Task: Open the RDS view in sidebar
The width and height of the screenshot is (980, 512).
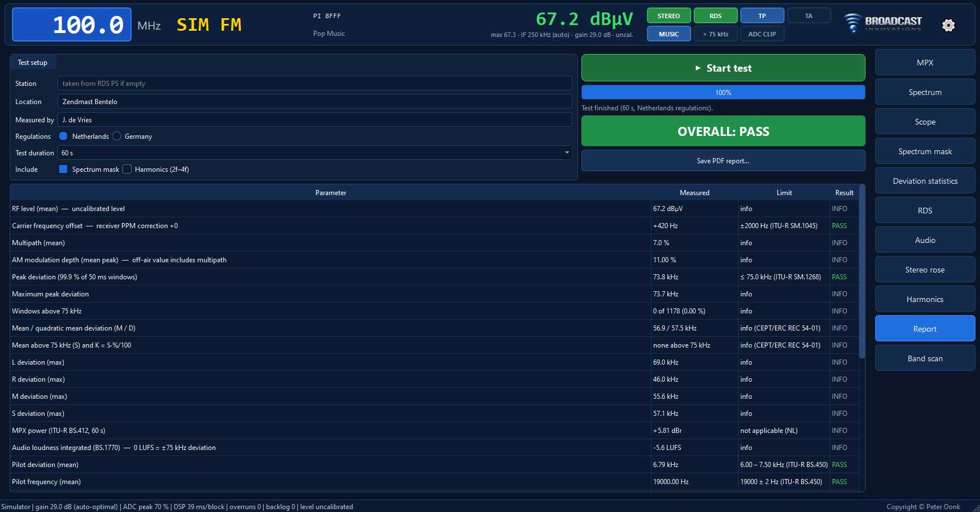Action: (925, 210)
